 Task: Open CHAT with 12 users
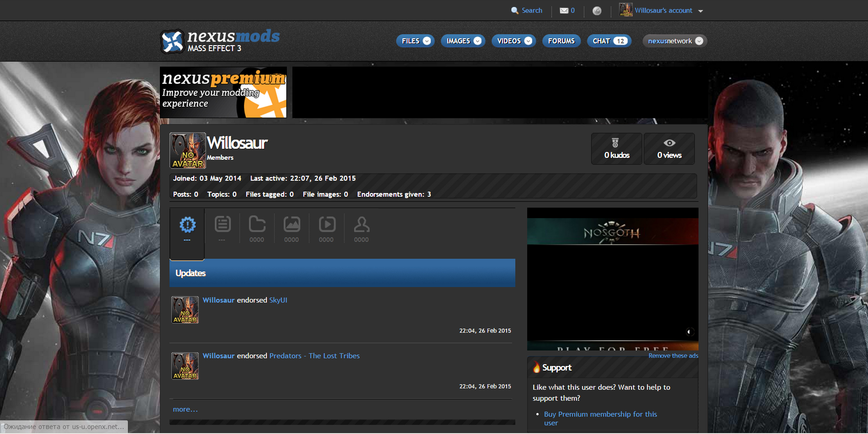point(609,41)
